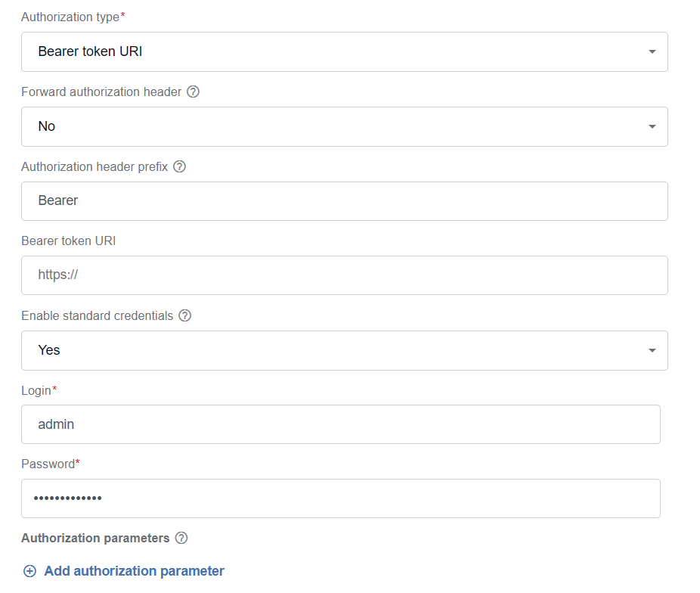The width and height of the screenshot is (700, 593).
Task: Click the Add authorization parameter link
Action: point(134,571)
